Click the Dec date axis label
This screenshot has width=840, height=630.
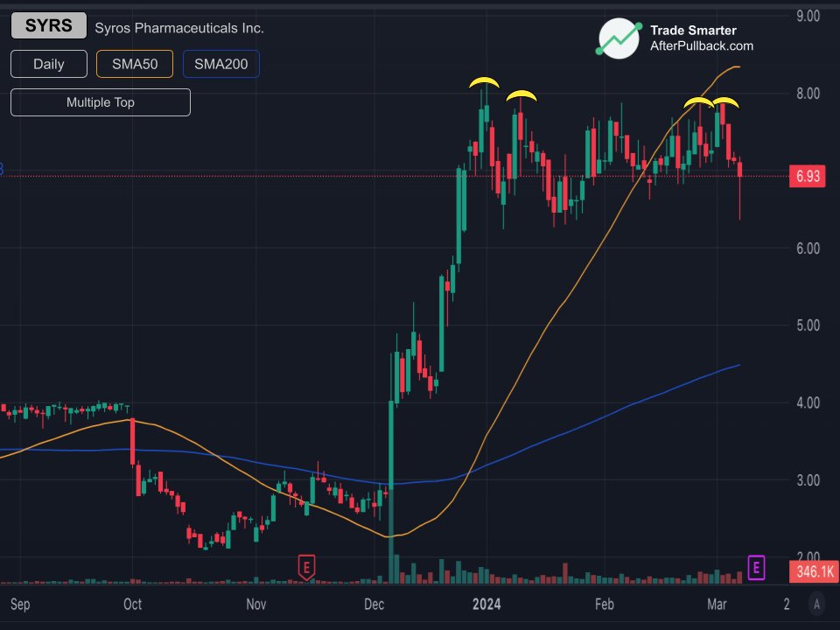374,605
